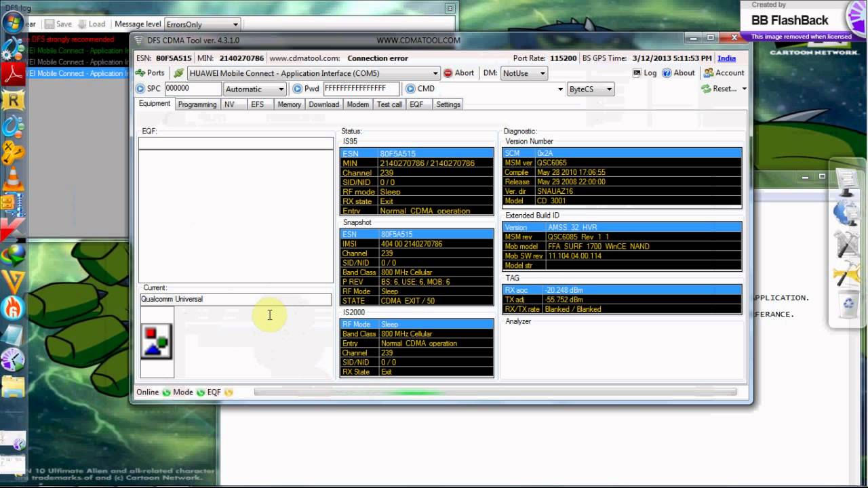Select IMSI 404 00 2140270786 row
The width and height of the screenshot is (868, 488).
(416, 244)
